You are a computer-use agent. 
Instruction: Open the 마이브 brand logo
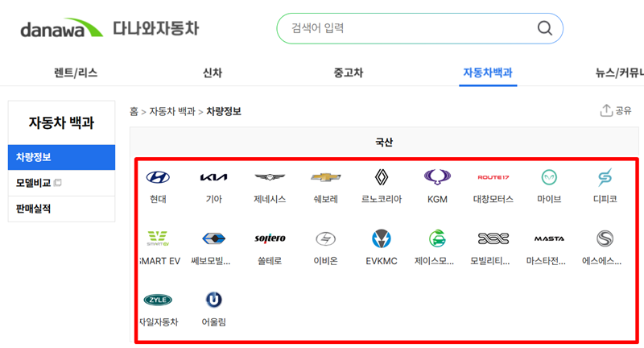click(x=549, y=177)
